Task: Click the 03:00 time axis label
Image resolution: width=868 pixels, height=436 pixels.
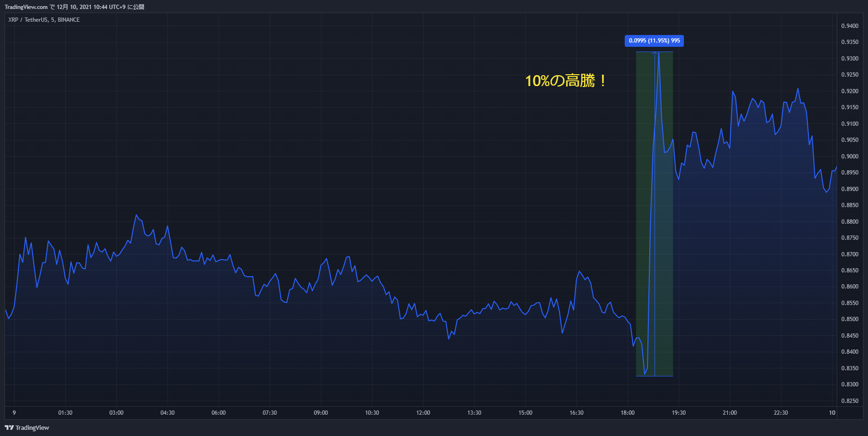Action: click(116, 413)
